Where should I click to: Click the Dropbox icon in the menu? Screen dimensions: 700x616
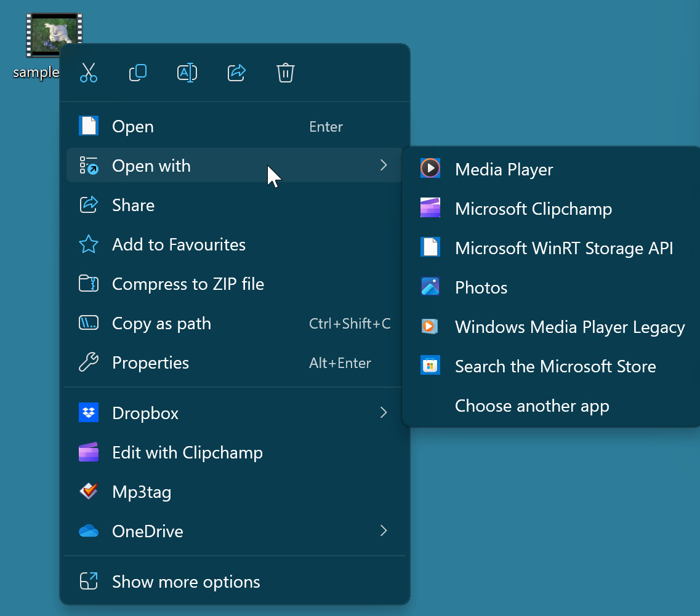pyautogui.click(x=89, y=412)
